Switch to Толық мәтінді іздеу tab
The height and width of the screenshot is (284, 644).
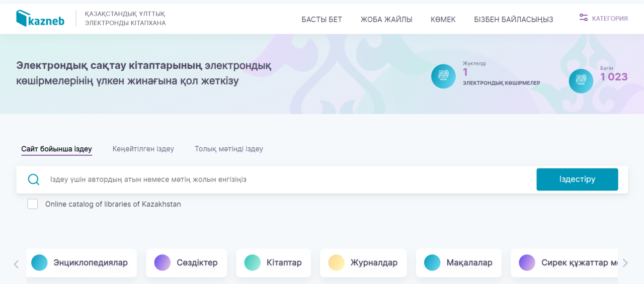pos(229,149)
